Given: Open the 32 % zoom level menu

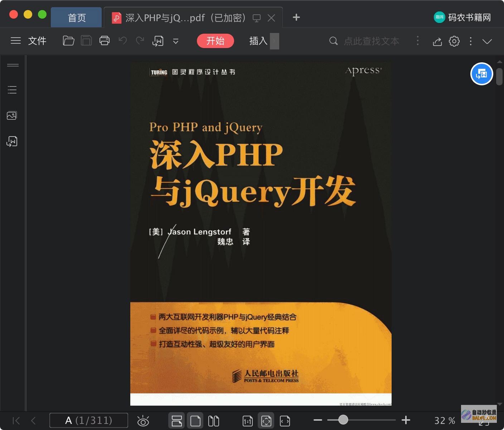Looking at the screenshot, I should [x=445, y=420].
